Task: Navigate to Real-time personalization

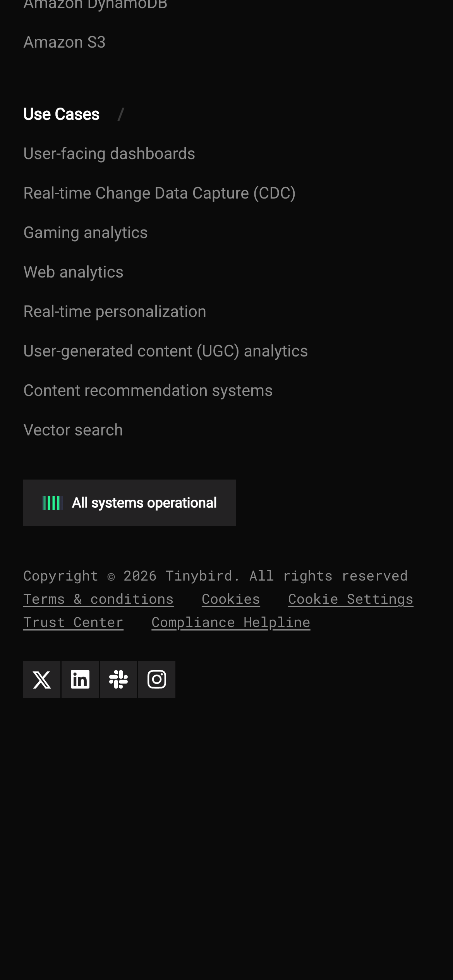Action: (x=115, y=312)
